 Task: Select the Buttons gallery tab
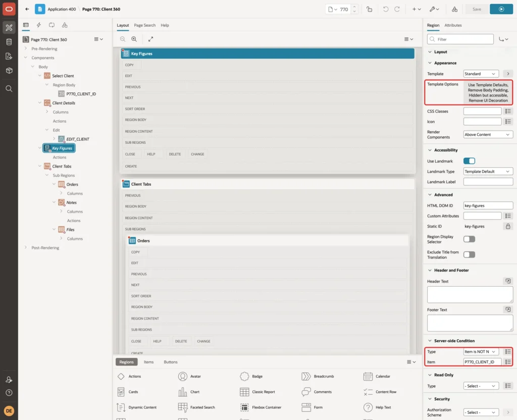pos(171,362)
